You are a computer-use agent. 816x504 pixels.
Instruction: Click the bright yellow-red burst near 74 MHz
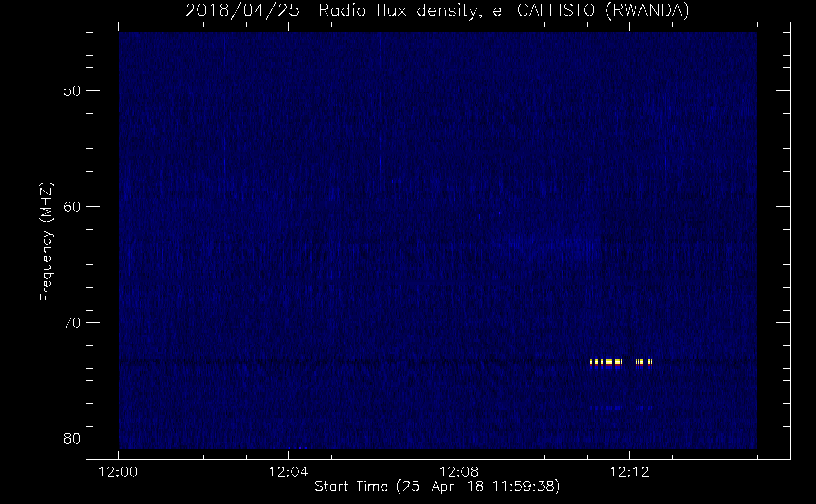coord(621,363)
